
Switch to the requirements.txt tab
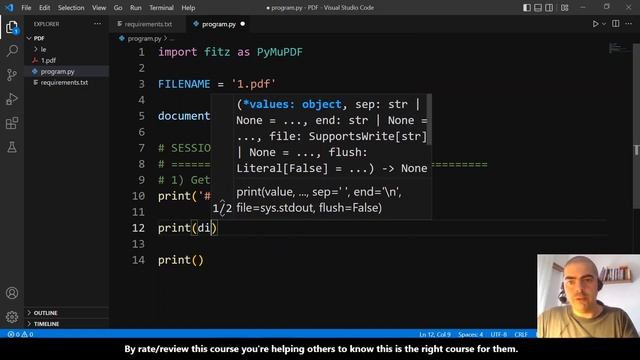point(148,24)
